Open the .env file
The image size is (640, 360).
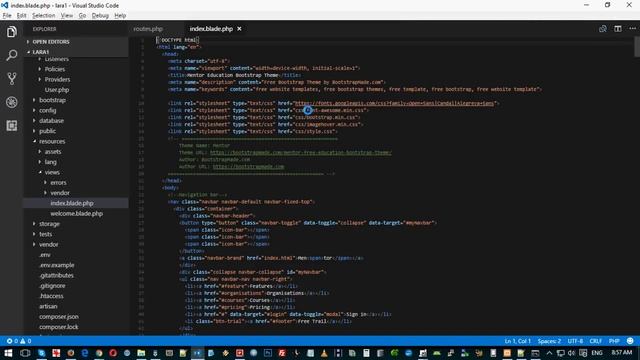45,255
